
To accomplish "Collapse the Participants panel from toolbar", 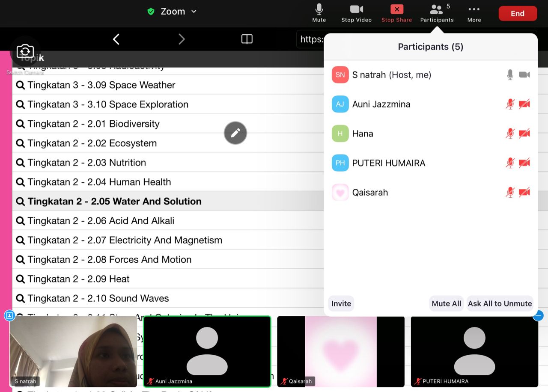I will 437,13.
